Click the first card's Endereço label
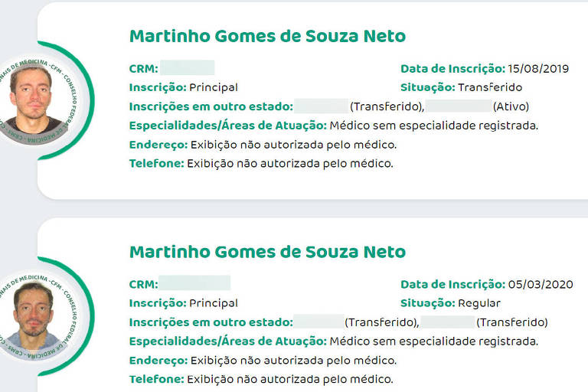 [158, 145]
